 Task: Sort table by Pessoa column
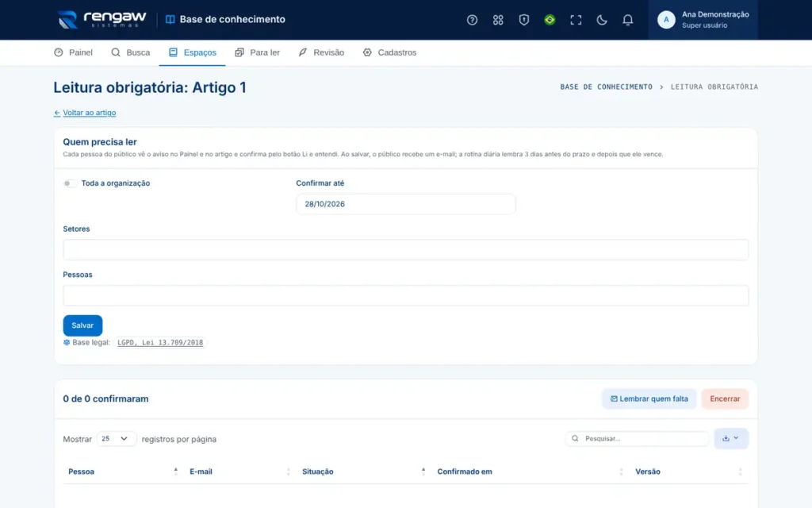click(123, 471)
